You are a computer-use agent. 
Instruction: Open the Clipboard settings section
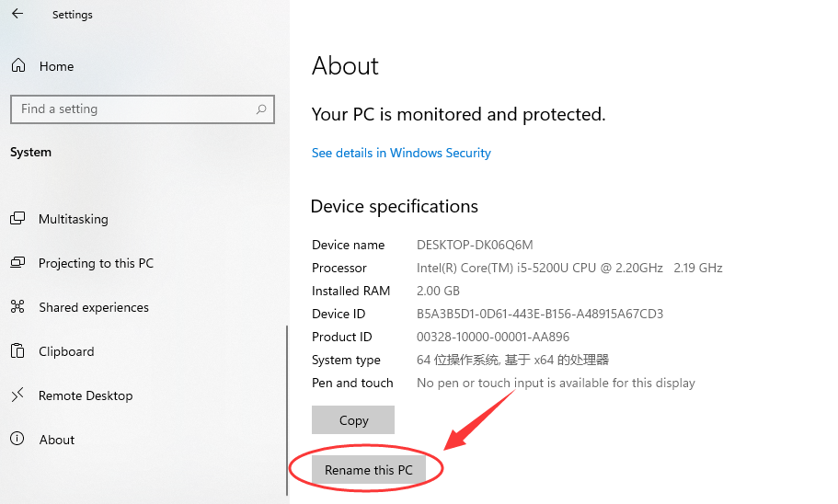coord(66,351)
